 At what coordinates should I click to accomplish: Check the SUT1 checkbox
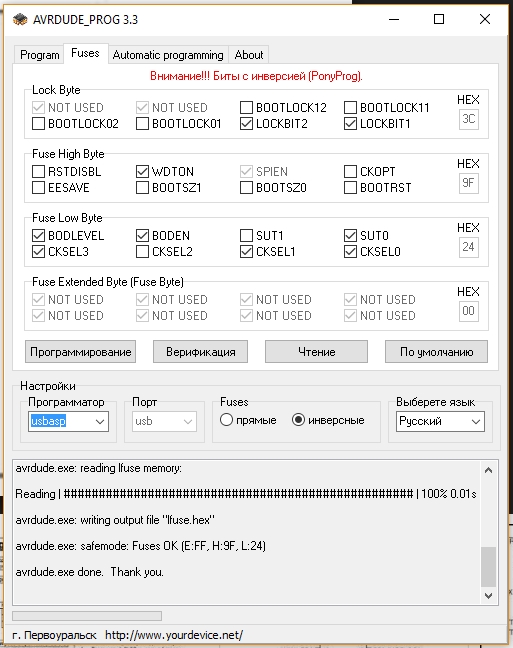click(x=246, y=236)
